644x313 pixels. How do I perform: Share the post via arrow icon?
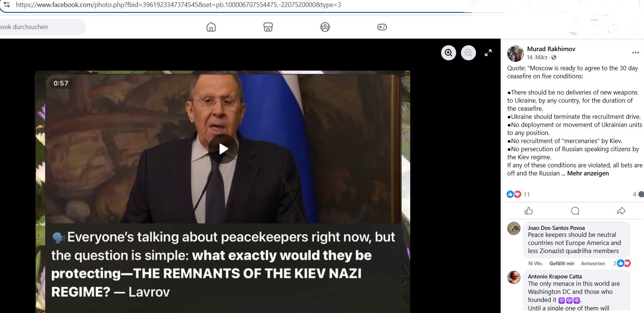pyautogui.click(x=621, y=211)
